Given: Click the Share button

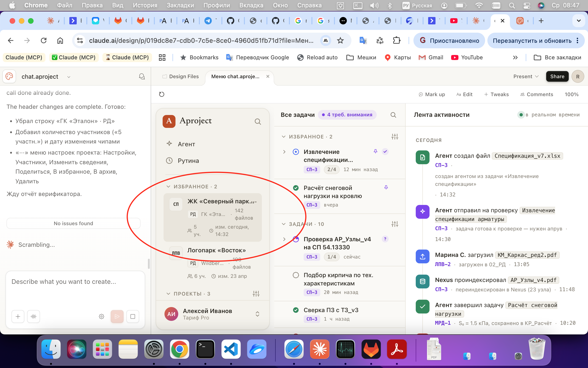Looking at the screenshot, I should (x=557, y=76).
